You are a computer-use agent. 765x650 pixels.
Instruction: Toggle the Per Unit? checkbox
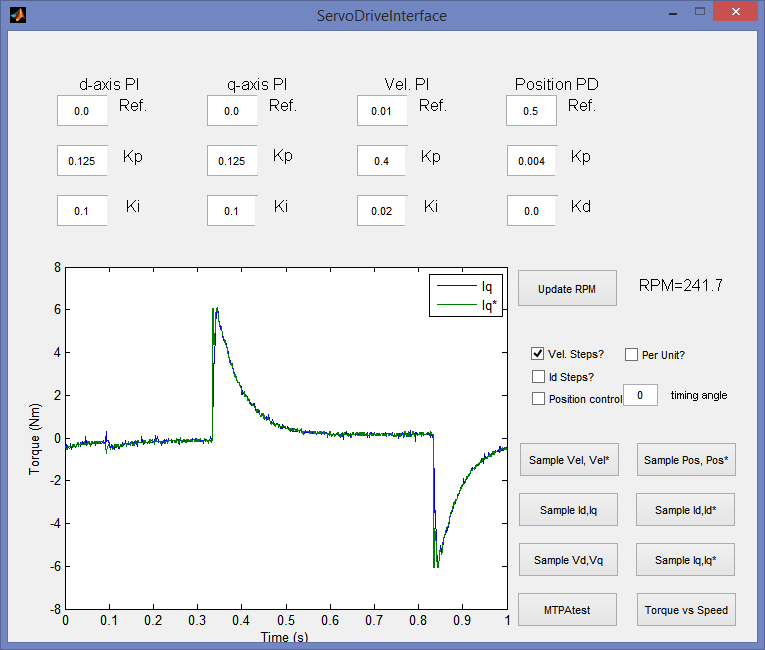coord(632,354)
